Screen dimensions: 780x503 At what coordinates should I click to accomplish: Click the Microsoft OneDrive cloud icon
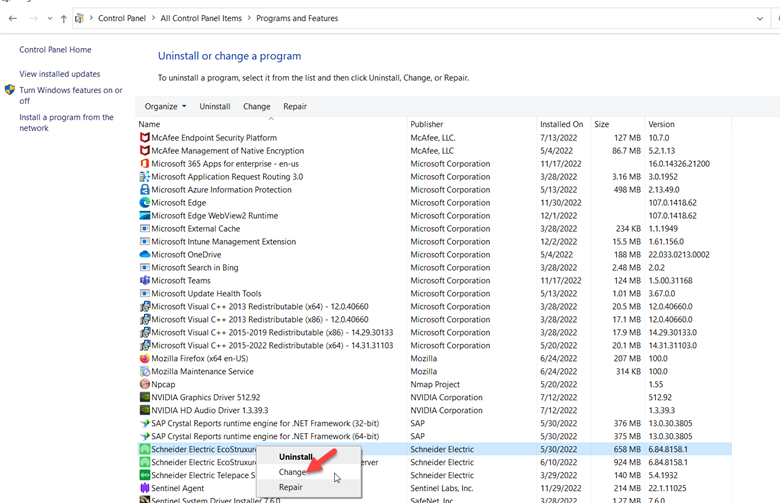coord(144,254)
